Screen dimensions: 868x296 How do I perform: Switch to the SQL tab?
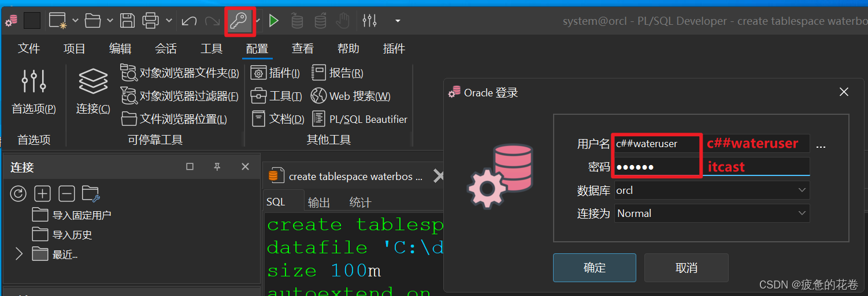tap(283, 203)
